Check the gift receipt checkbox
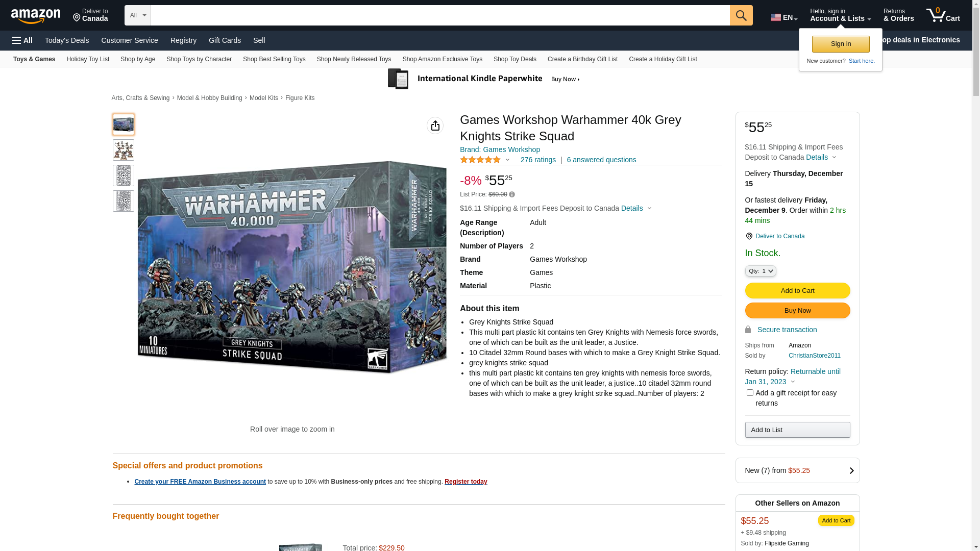This screenshot has width=980, height=551. pos(750,393)
